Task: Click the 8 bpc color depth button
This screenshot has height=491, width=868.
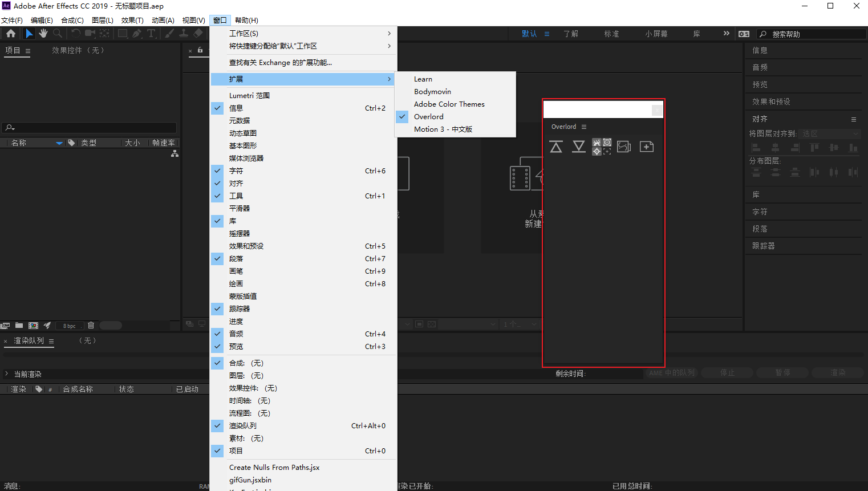Action: (x=70, y=326)
